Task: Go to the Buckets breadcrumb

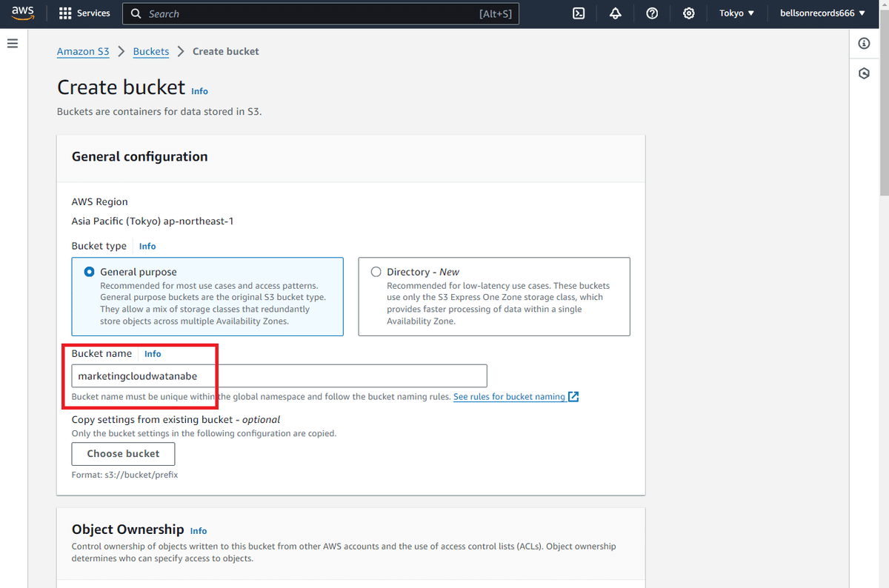Action: [151, 51]
